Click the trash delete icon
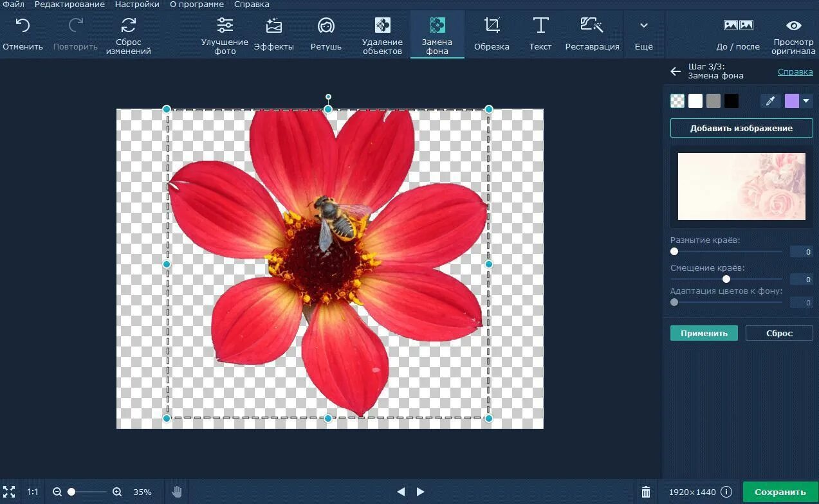Viewport: 819px width, 504px height. pyautogui.click(x=646, y=492)
